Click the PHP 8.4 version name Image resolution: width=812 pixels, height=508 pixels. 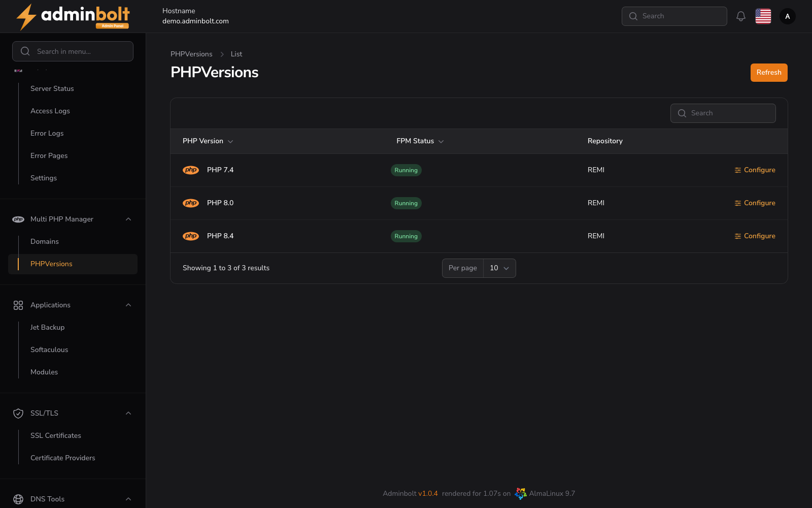point(220,236)
